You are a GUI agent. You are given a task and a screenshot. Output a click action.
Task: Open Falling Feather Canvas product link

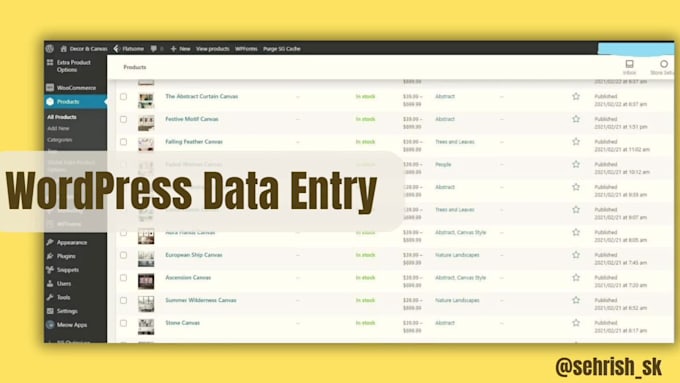pyautogui.click(x=194, y=142)
